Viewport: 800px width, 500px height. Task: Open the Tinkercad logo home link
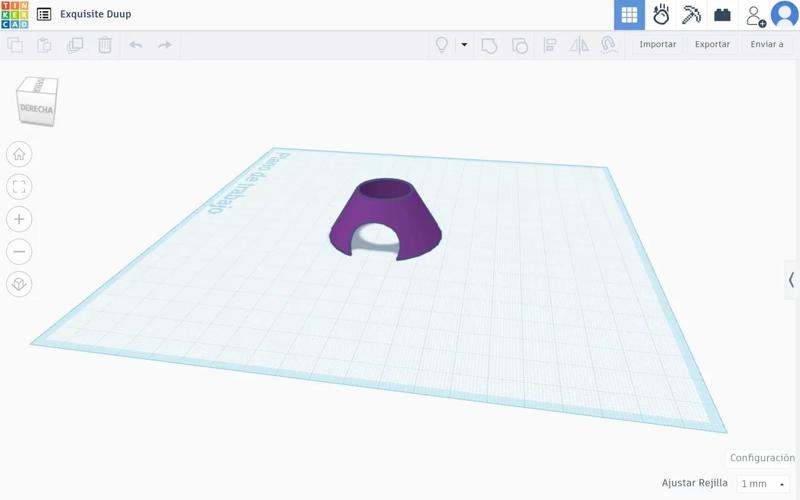tap(15, 15)
